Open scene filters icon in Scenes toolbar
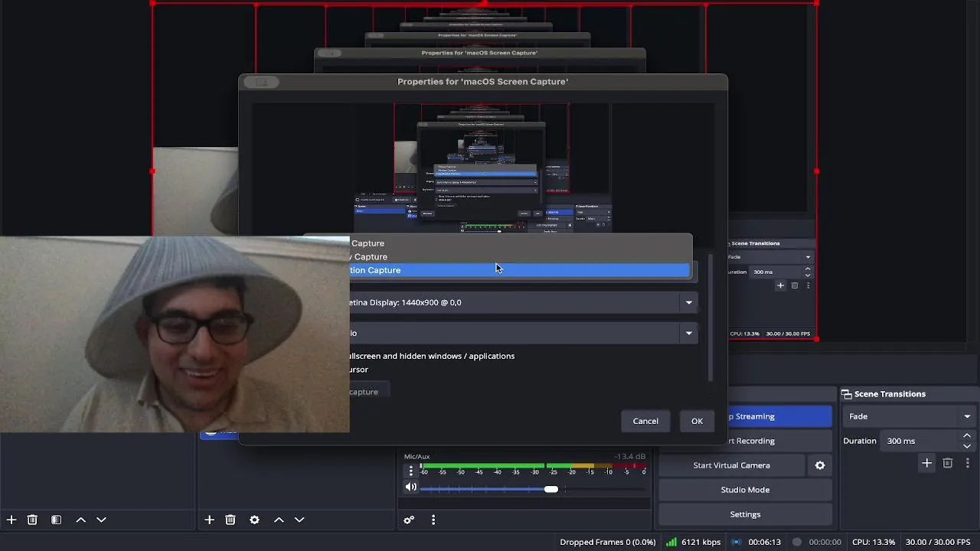This screenshot has width=980, height=551. tap(56, 520)
